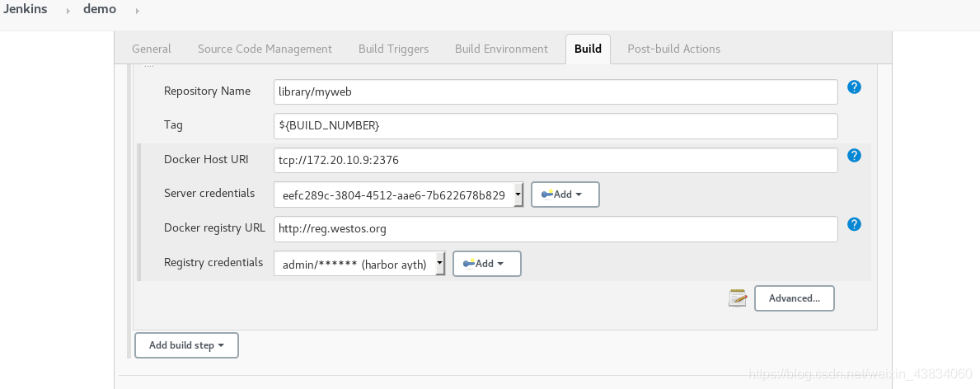This screenshot has width=980, height=389.
Task: Switch to Build Triggers tab
Action: [394, 49]
